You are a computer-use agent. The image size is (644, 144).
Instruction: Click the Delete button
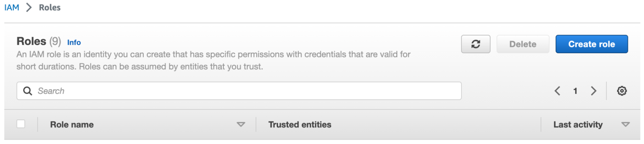coord(523,44)
